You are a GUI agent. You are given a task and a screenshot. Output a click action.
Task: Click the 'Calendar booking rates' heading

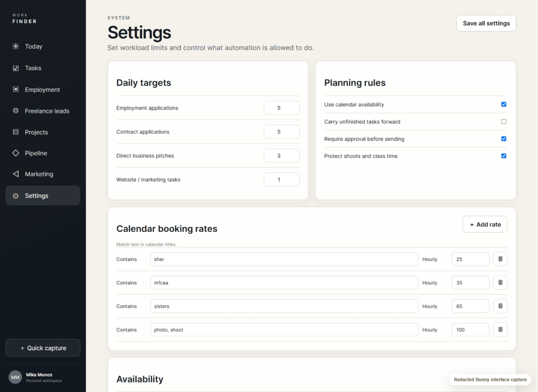(x=167, y=229)
